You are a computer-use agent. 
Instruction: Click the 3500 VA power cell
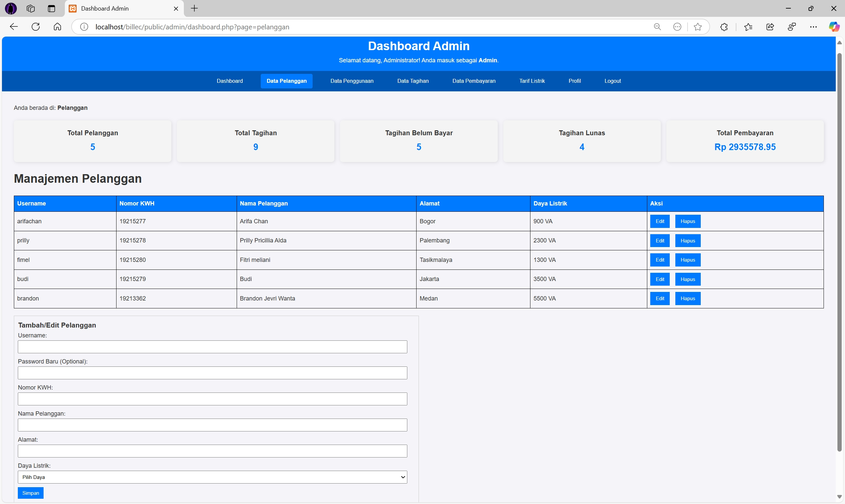tap(589, 279)
